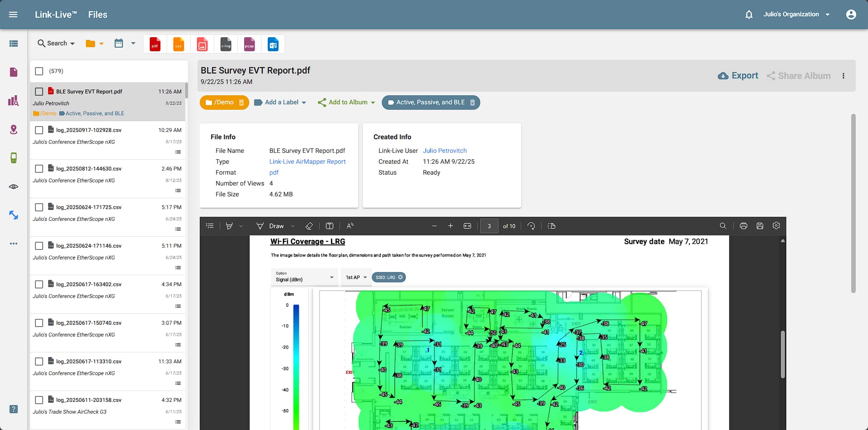This screenshot has height=430, width=868.
Task: Select all files using the top checkbox
Action: (39, 71)
